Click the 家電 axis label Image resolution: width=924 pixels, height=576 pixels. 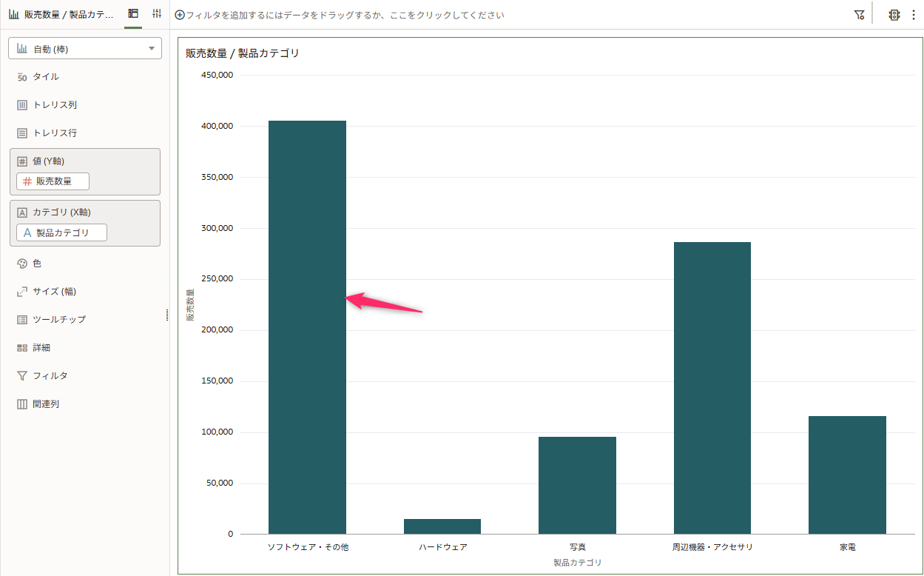pyautogui.click(x=848, y=547)
